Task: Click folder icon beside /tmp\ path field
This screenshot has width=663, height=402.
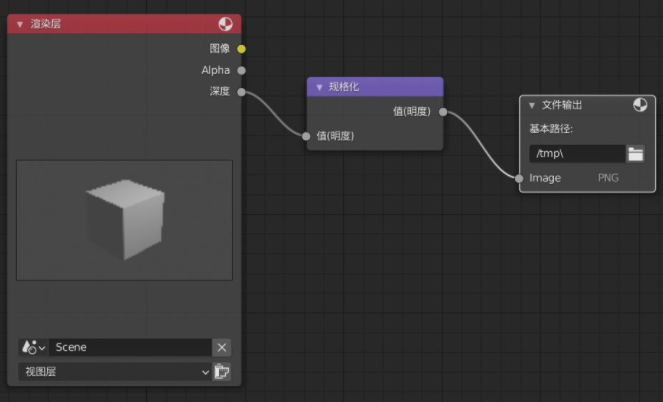Action: [636, 153]
